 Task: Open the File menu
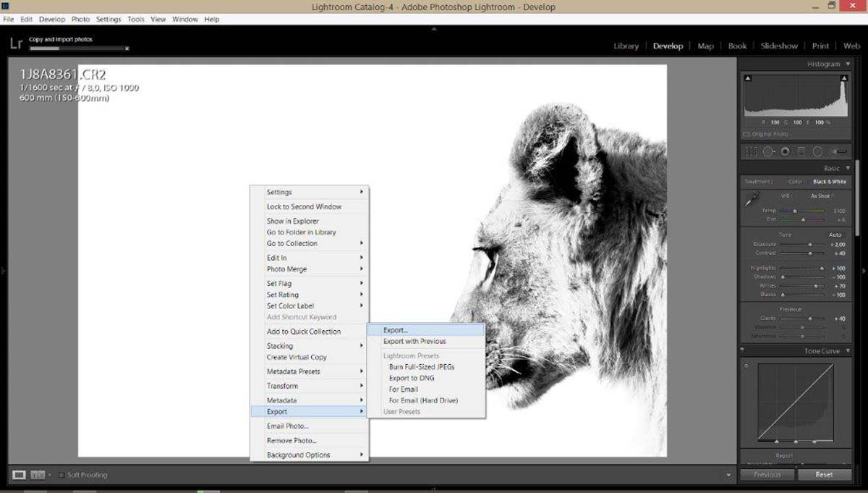click(x=9, y=19)
